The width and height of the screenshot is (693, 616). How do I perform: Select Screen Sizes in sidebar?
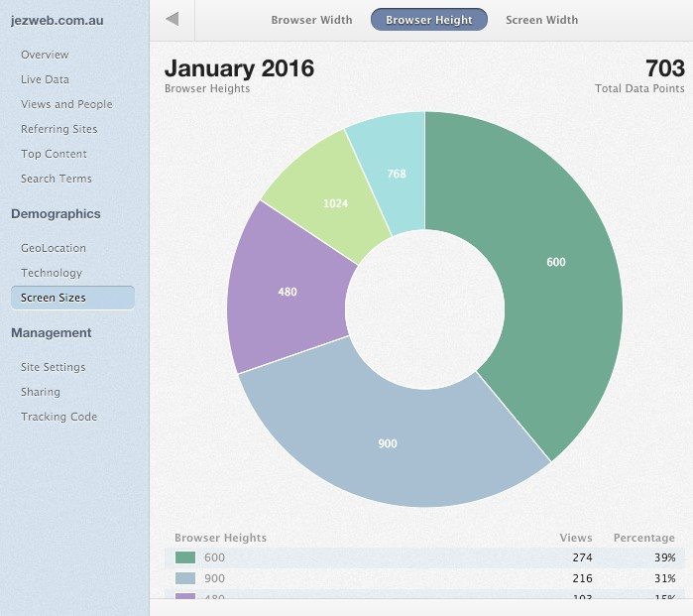72,298
